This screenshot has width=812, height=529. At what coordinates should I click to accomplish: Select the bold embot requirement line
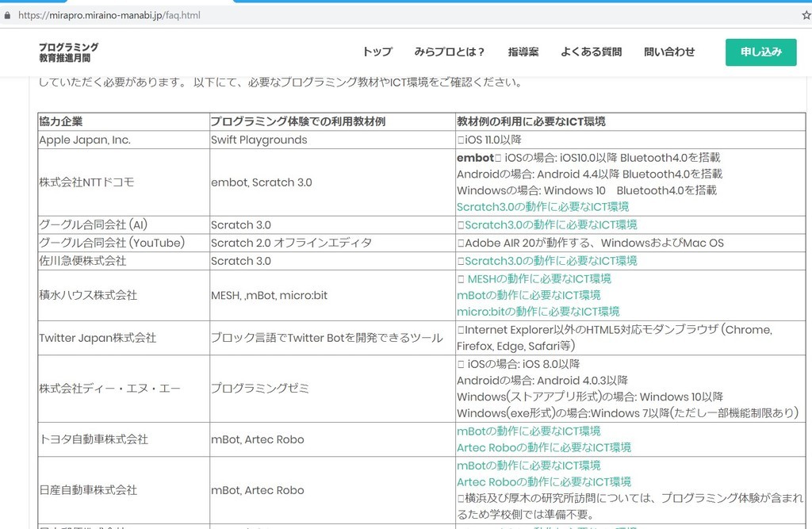pyautogui.click(x=588, y=158)
